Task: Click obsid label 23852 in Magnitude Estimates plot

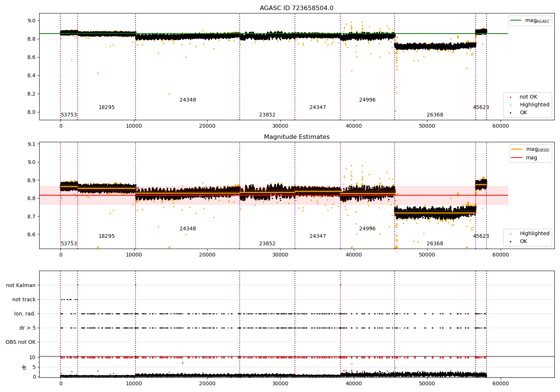Action: (x=267, y=244)
